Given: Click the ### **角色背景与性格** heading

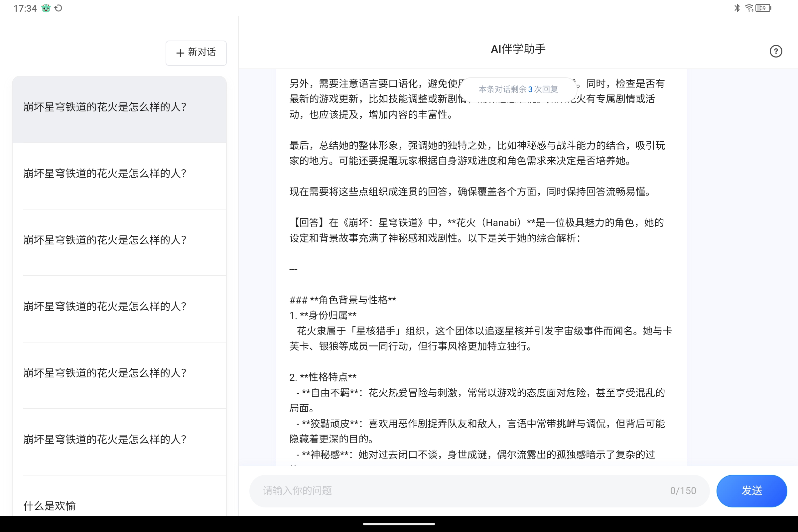Looking at the screenshot, I should pyautogui.click(x=343, y=300).
